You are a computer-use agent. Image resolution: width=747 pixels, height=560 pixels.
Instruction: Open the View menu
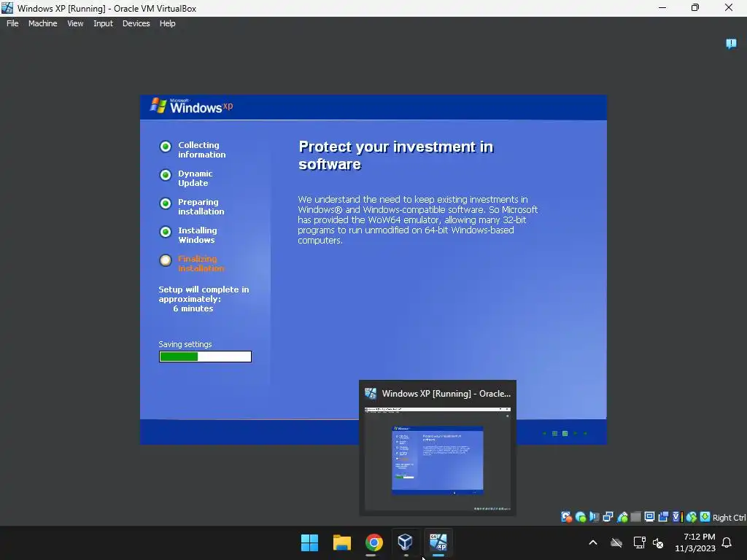75,23
